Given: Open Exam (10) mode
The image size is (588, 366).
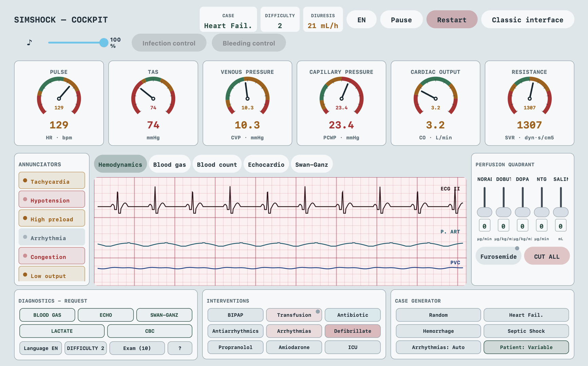Looking at the screenshot, I should tap(137, 348).
